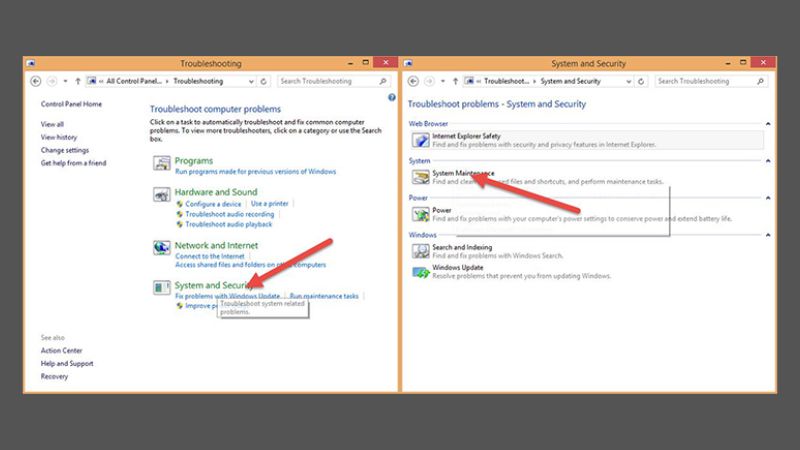Click the help question mark icon
The image size is (800, 450).
click(x=391, y=97)
